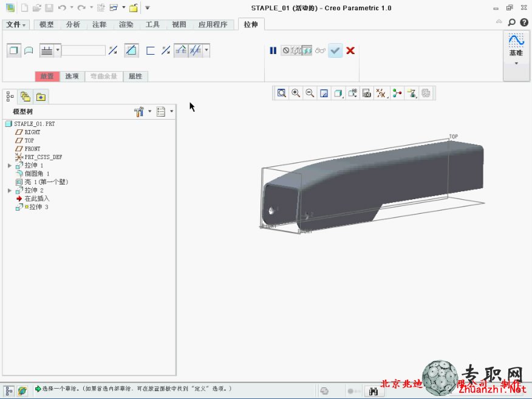This screenshot has height=399, width=532.
Task: Click the open file icon
Action: [37, 7]
